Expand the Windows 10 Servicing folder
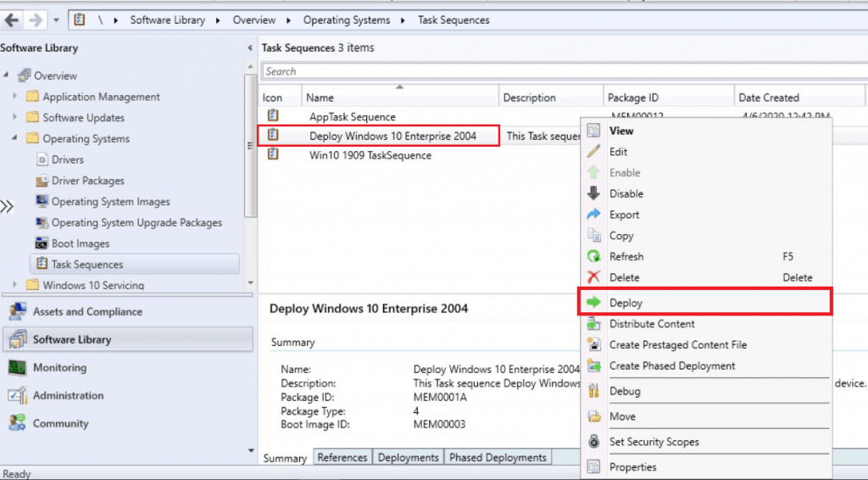 (x=15, y=285)
